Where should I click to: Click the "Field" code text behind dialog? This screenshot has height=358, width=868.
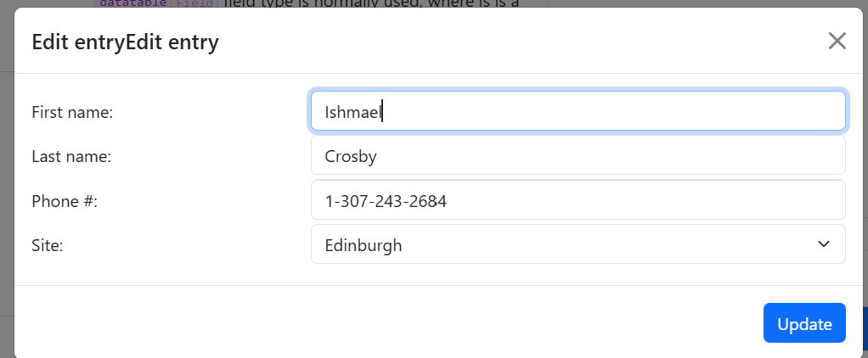click(195, 3)
